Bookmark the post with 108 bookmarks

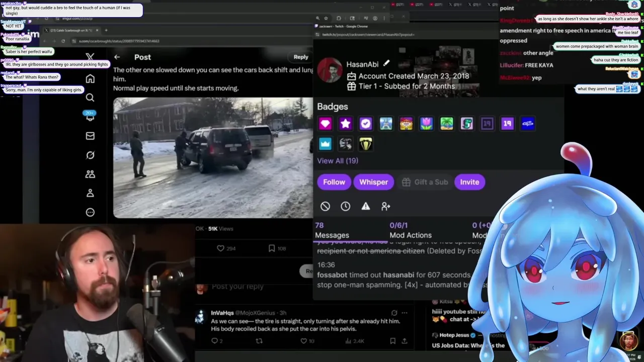coord(272,248)
